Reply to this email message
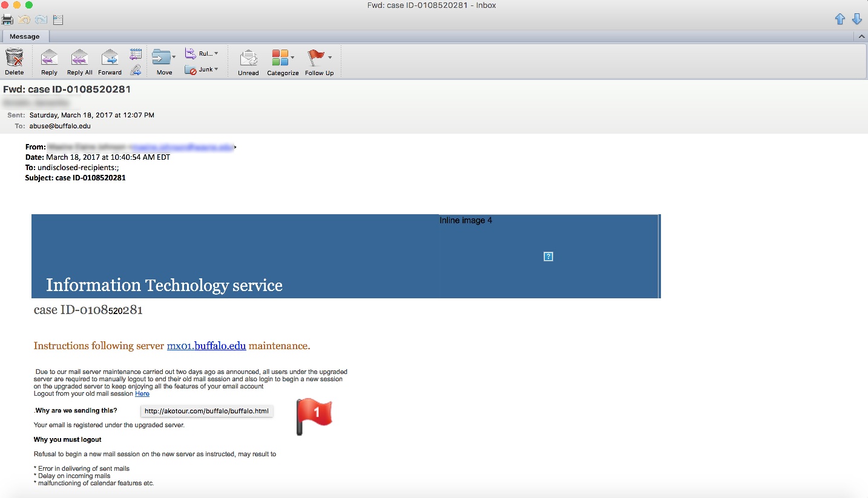This screenshot has width=868, height=498. coord(49,59)
